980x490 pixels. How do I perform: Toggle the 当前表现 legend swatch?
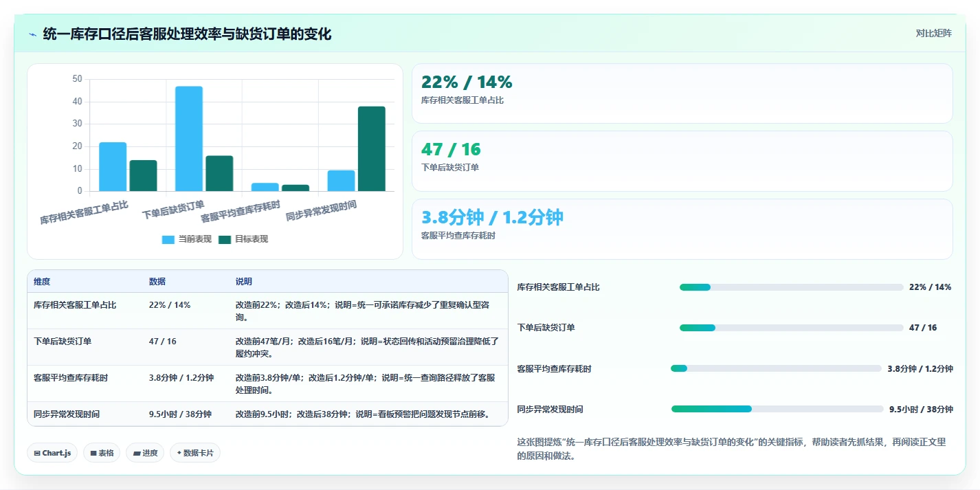tap(168, 239)
